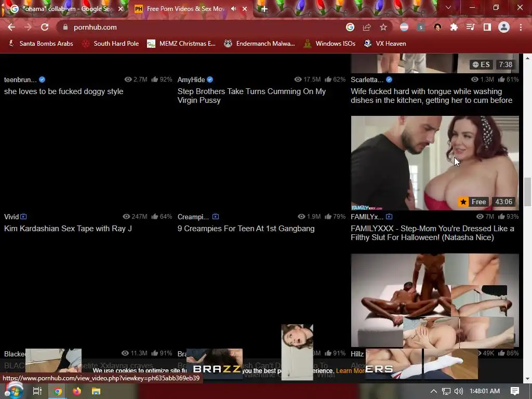Bookmark this tab with the star icon
This screenshot has height=399, width=532.
click(x=383, y=27)
